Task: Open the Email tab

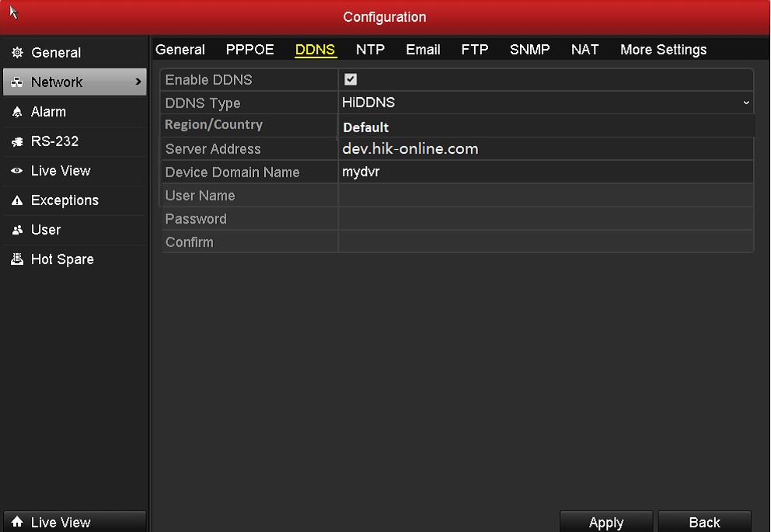Action: pos(423,50)
